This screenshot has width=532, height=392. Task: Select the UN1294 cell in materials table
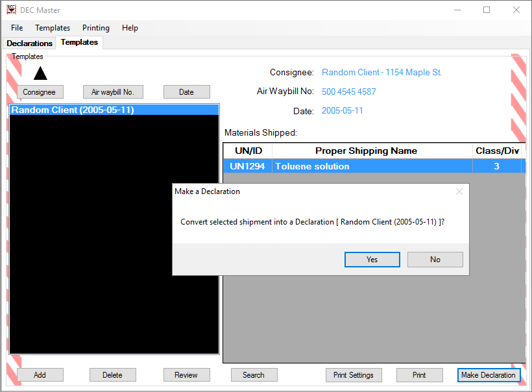click(248, 166)
